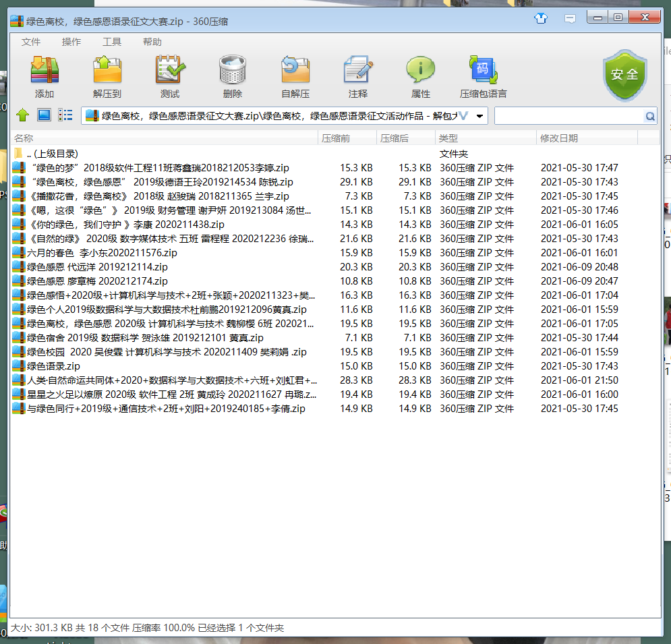
Task: Open the 文件 (File) menu
Action: 31,42
